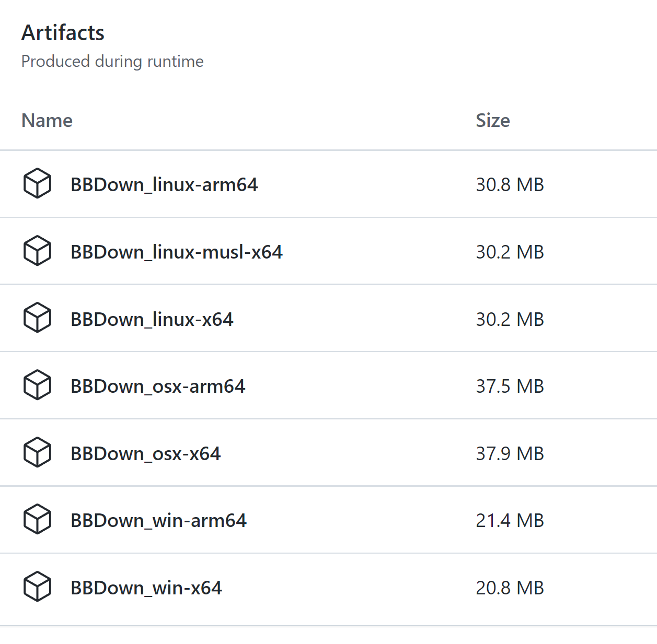This screenshot has height=644, width=657.
Task: Select the 21.4 MB size label
Action: tap(510, 520)
